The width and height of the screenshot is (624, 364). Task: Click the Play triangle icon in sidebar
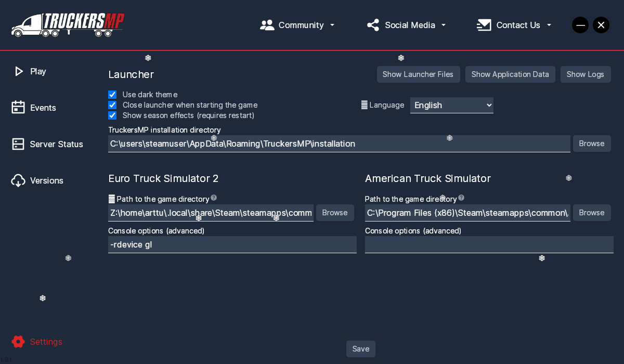pos(19,71)
